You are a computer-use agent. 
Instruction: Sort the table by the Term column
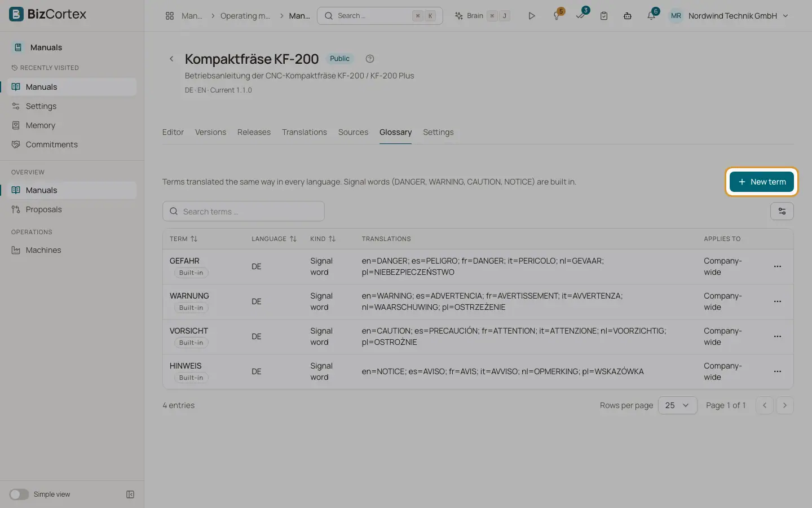(x=184, y=239)
